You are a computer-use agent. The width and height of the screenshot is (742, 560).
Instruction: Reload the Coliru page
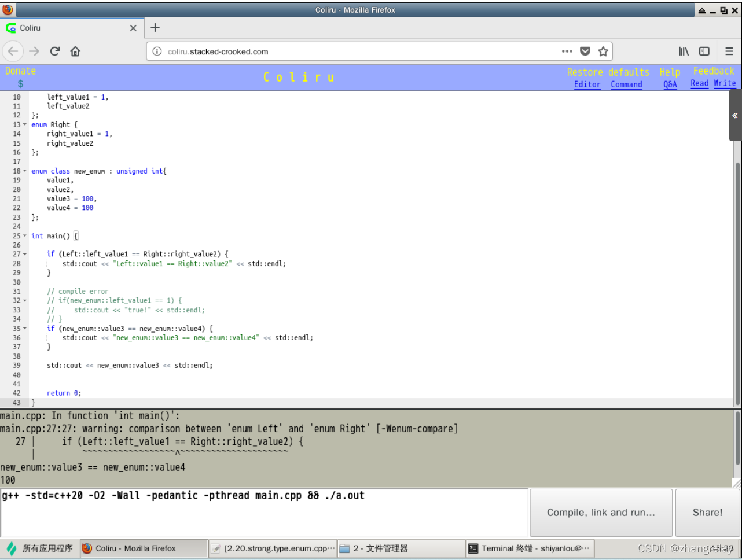[55, 51]
